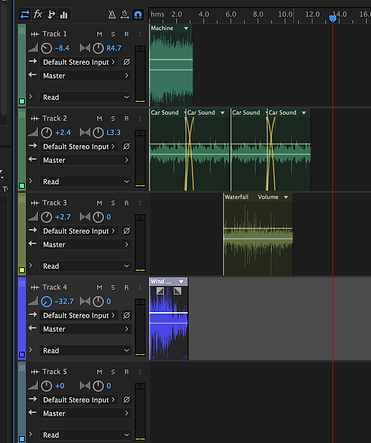Open Track 1 Master output menu

click(85, 76)
